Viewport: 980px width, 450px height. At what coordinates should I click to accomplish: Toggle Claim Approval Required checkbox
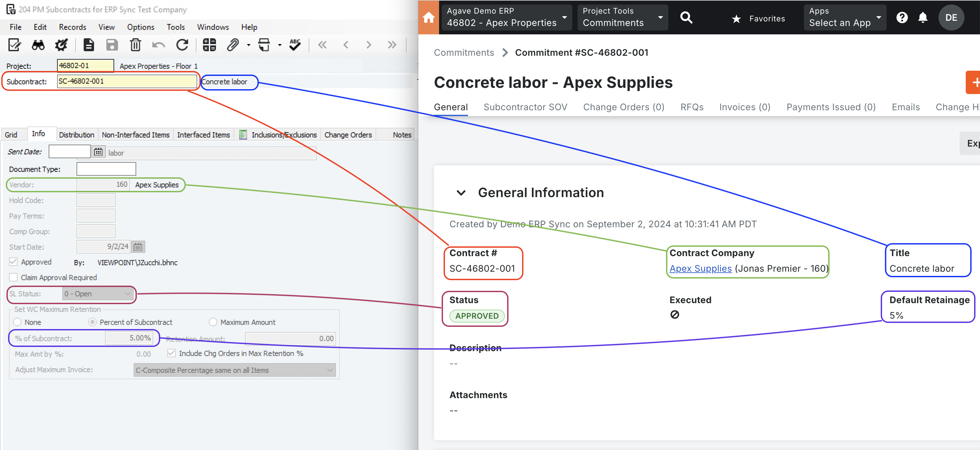pyautogui.click(x=13, y=277)
